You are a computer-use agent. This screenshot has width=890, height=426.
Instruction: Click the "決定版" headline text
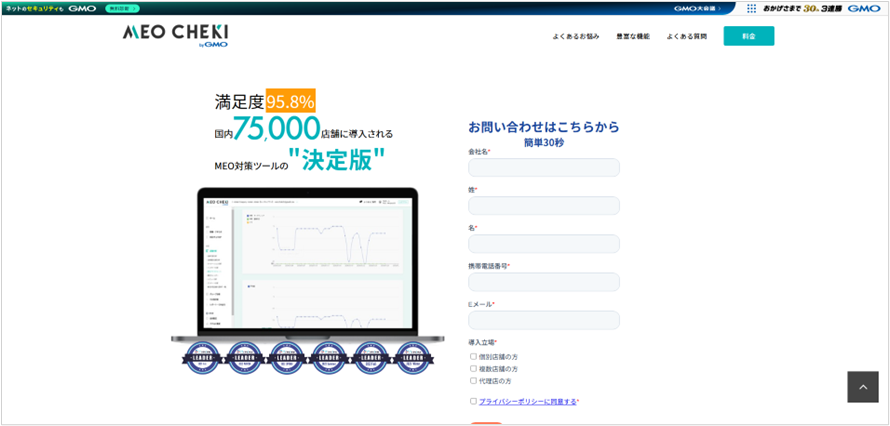(x=337, y=161)
